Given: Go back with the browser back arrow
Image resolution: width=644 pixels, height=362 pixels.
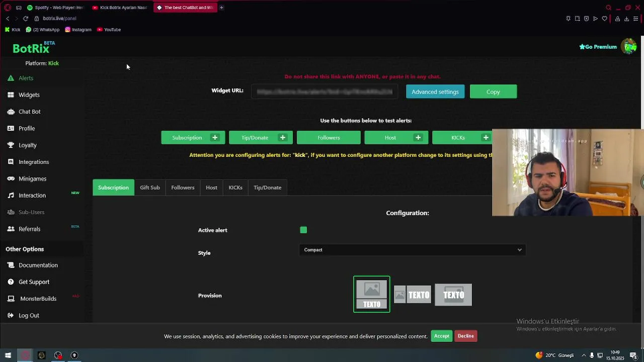Looking at the screenshot, I should tap(8, 19).
